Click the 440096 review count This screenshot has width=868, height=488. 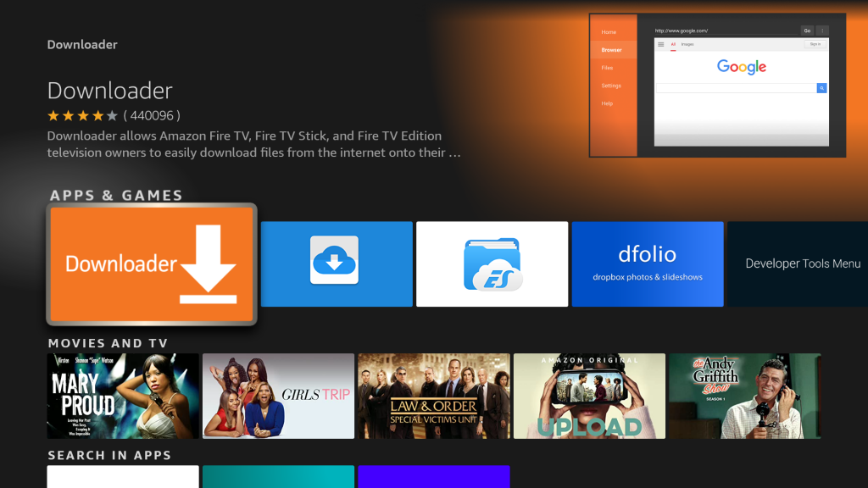coord(152,115)
